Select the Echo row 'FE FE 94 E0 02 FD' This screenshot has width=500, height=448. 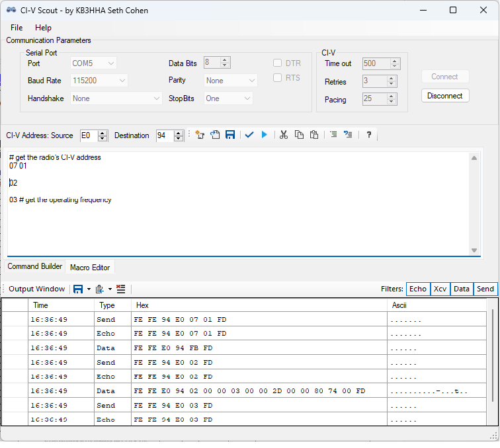point(244,377)
